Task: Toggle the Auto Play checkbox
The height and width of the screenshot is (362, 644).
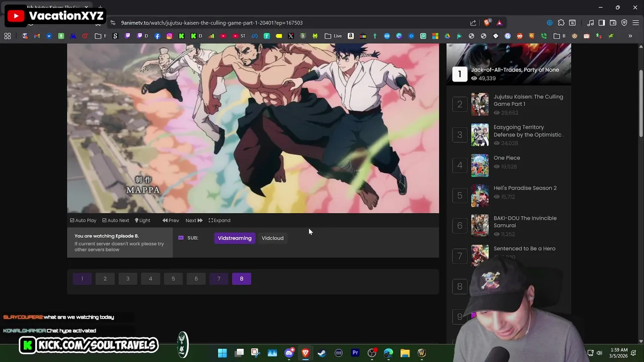Action: tap(83, 220)
